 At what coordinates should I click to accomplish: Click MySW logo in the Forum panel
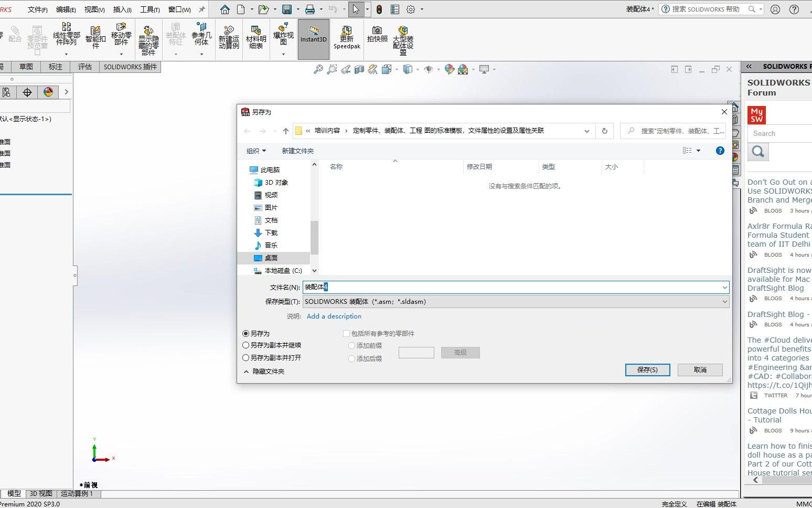click(x=756, y=115)
